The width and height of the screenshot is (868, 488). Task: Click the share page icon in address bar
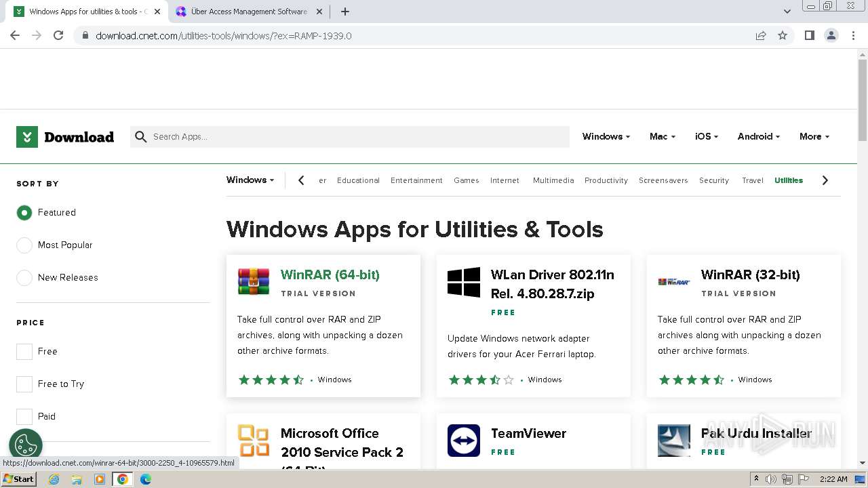(761, 35)
